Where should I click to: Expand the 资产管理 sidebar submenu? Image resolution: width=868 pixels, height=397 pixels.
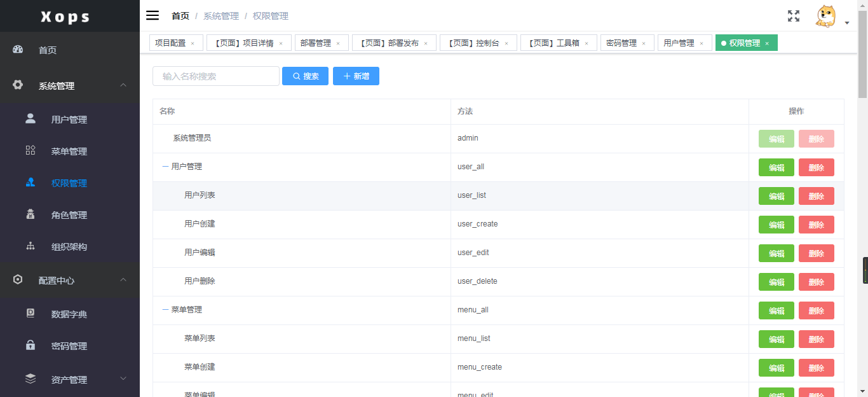coord(123,379)
